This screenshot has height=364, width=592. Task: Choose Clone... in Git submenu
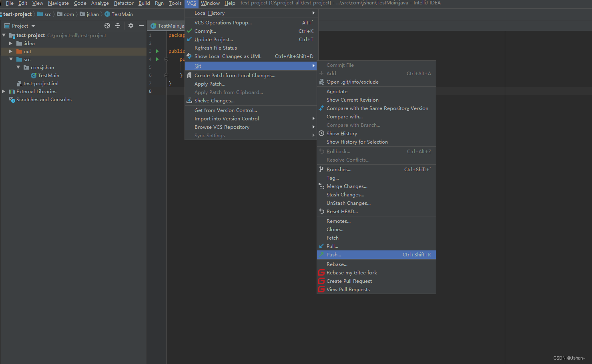376,230
